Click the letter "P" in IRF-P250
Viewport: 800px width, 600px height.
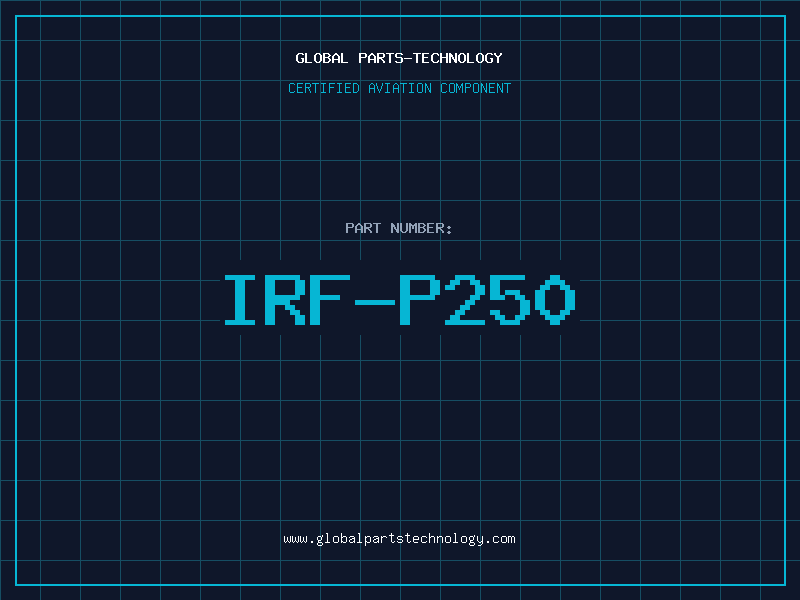[x=421, y=300]
